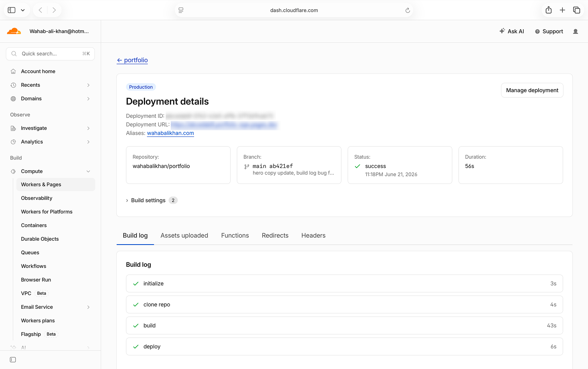Click the Domains globe icon
The height and width of the screenshot is (369, 588).
[x=13, y=99]
